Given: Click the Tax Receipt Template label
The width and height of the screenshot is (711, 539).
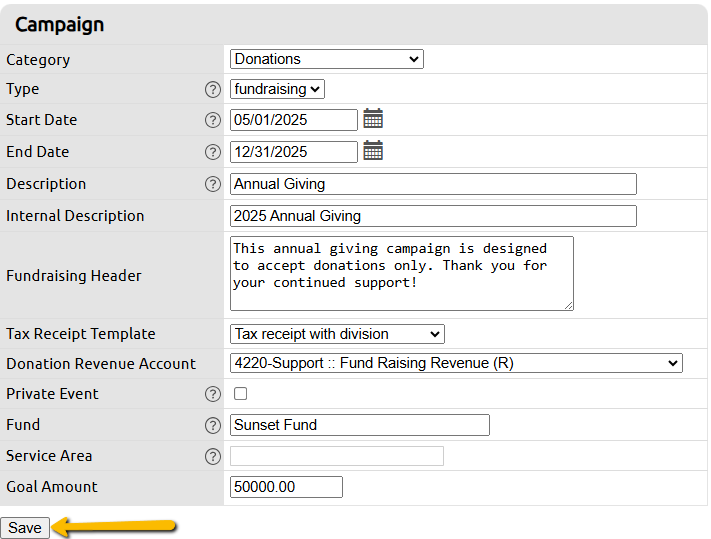Looking at the screenshot, I should pyautogui.click(x=81, y=334).
